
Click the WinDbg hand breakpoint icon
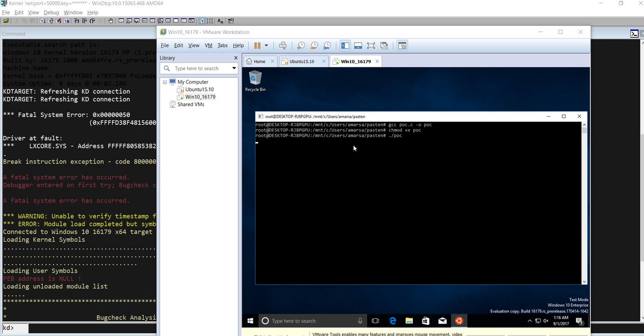tap(110, 21)
